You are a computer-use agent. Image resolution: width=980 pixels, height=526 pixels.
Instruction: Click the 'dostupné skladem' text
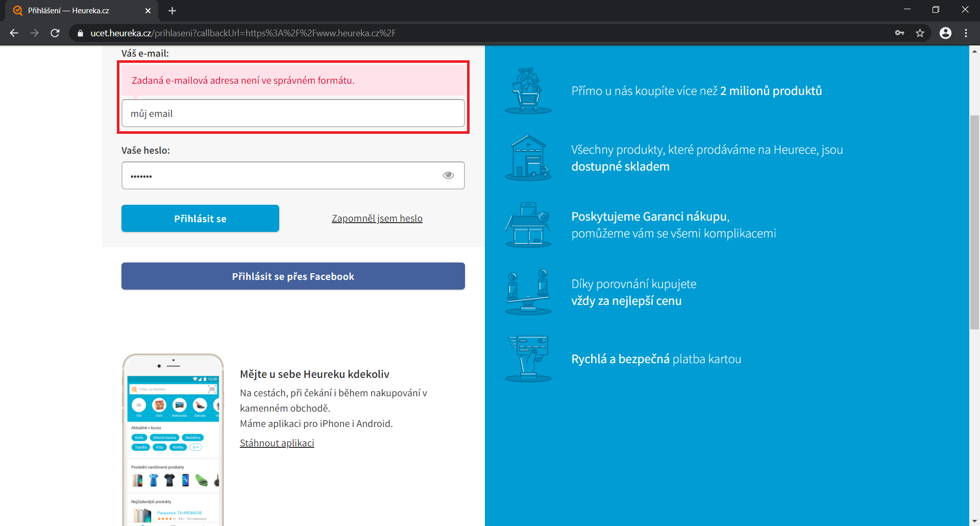pyautogui.click(x=620, y=166)
